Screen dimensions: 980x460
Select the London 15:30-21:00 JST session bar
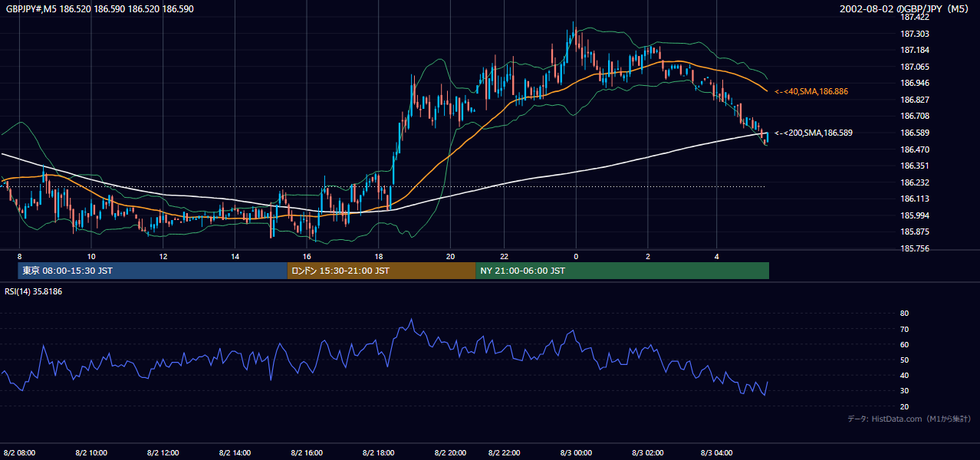[381, 271]
